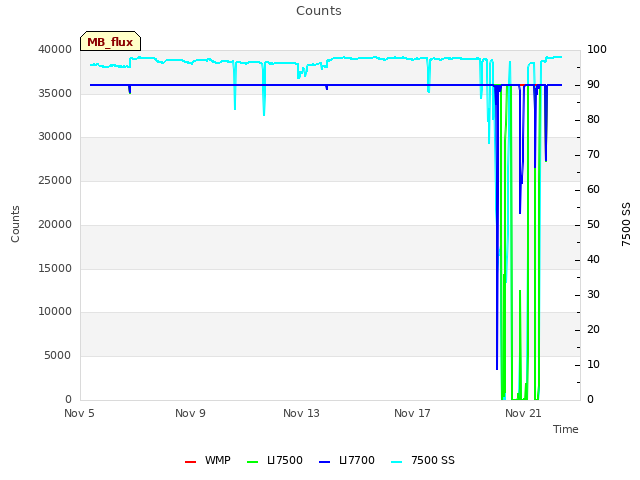Click the blue LI7700 legend color marker

pos(324,462)
